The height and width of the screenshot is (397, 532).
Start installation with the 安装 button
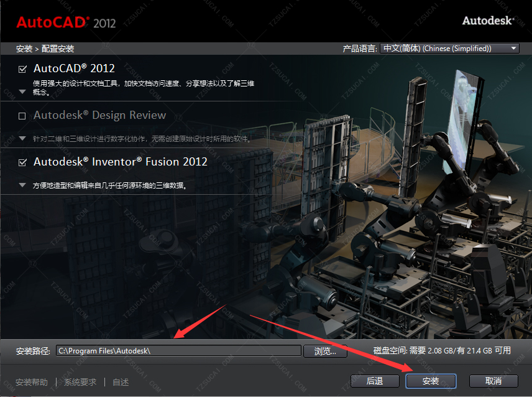point(431,381)
